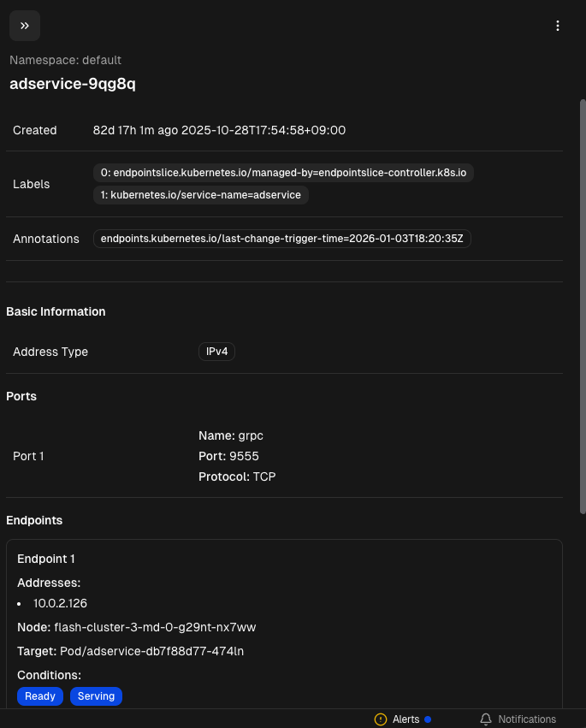The image size is (586, 728).
Task: Click the adservice-9qg8q resource title
Action: click(x=73, y=84)
